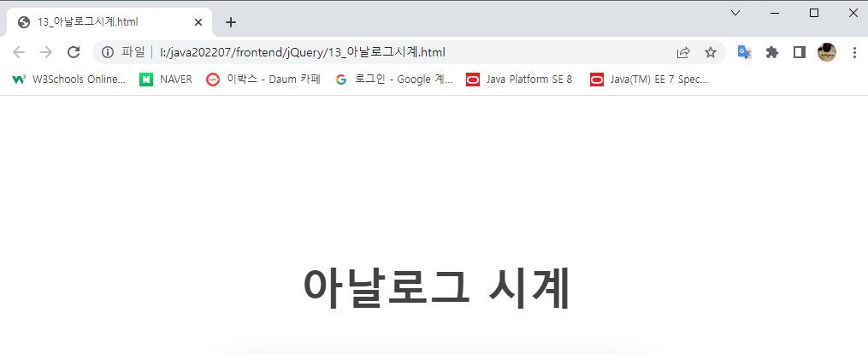Share this page via share icon
Viewport: 868px width, 354px height.
683,52
